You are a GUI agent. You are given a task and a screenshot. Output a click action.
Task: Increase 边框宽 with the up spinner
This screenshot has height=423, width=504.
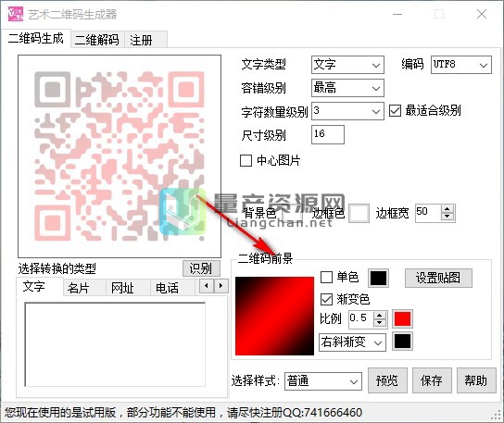(x=447, y=209)
